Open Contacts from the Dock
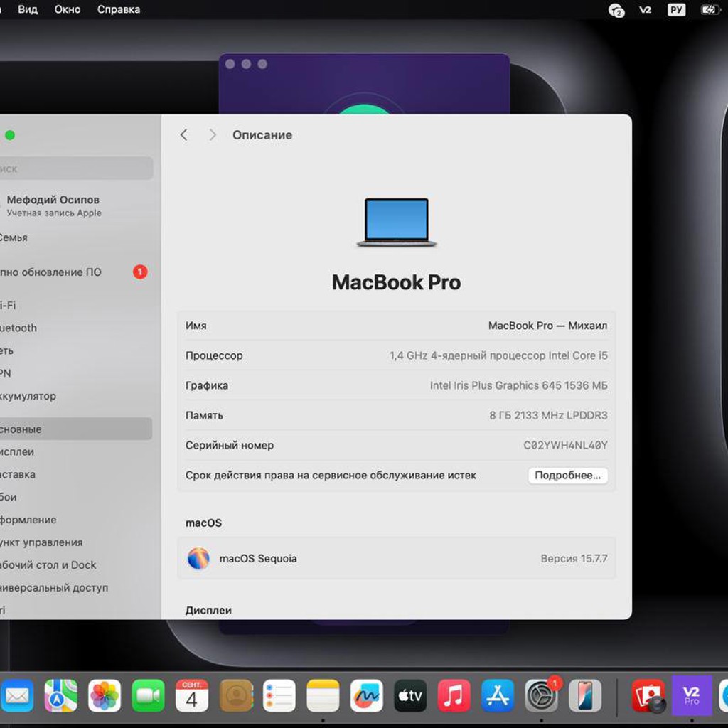 coord(236,695)
